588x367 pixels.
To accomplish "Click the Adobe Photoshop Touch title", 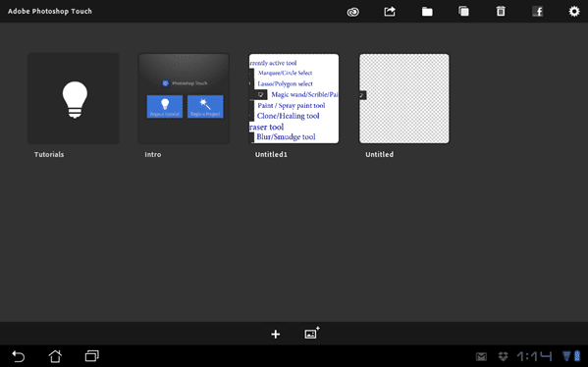I will coord(50,11).
